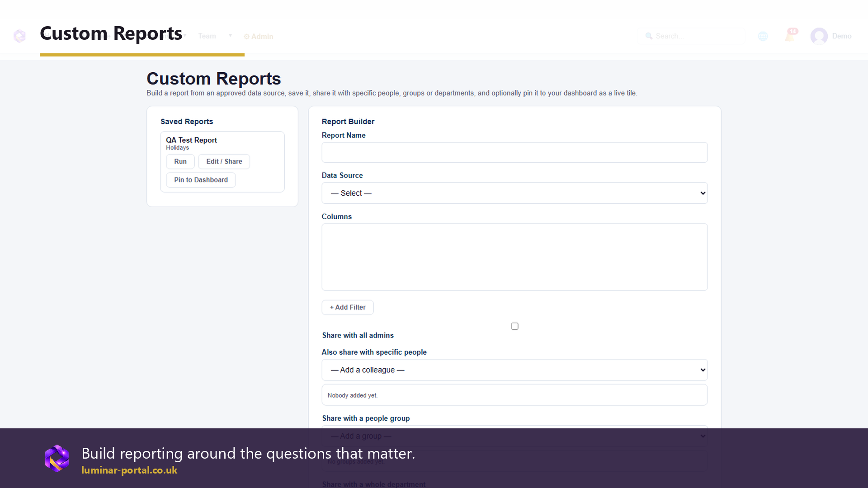This screenshot has width=868, height=488.
Task: Pin QA Test Report to Dashboard
Action: 201,180
